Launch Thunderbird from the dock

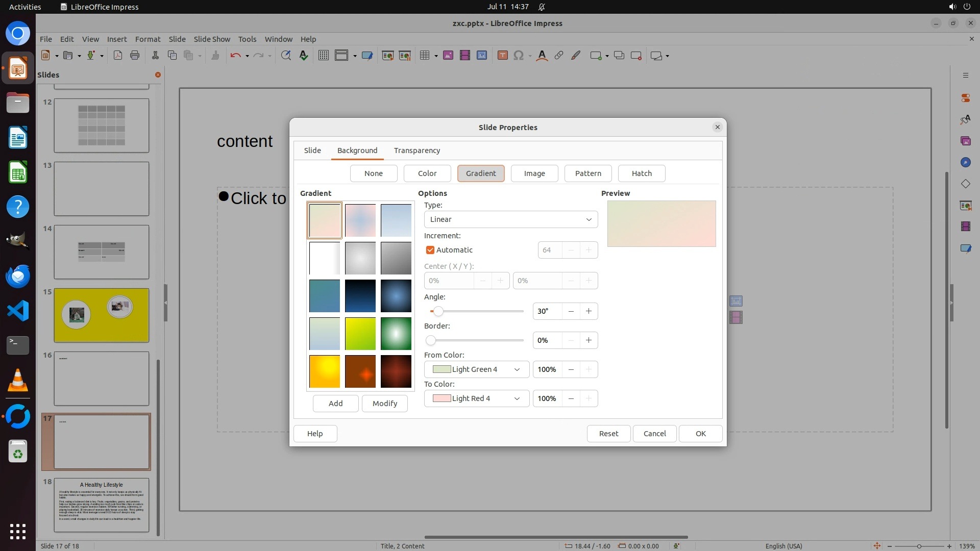(x=18, y=276)
